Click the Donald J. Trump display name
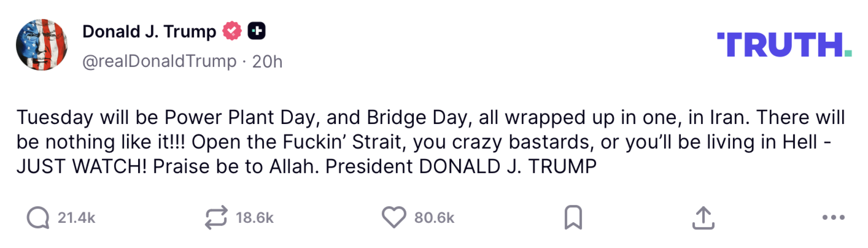This screenshot has width=868, height=248. (149, 32)
